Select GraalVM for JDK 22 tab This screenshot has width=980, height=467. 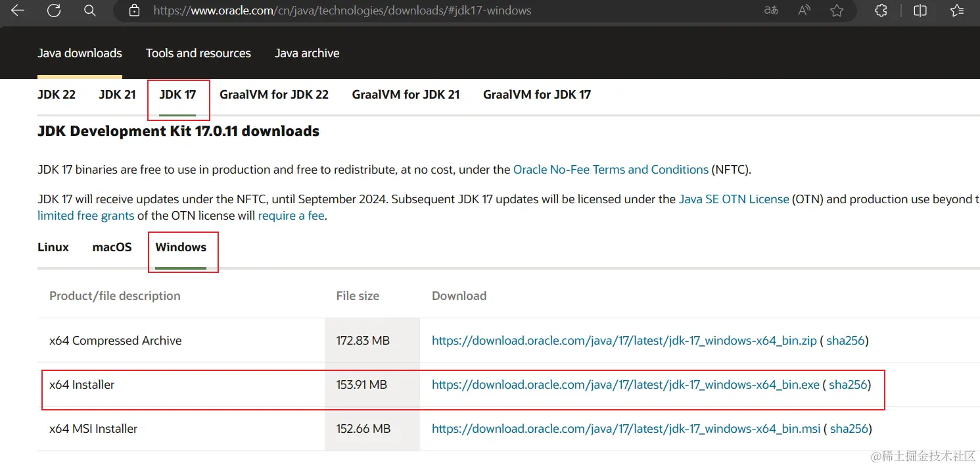[274, 94]
